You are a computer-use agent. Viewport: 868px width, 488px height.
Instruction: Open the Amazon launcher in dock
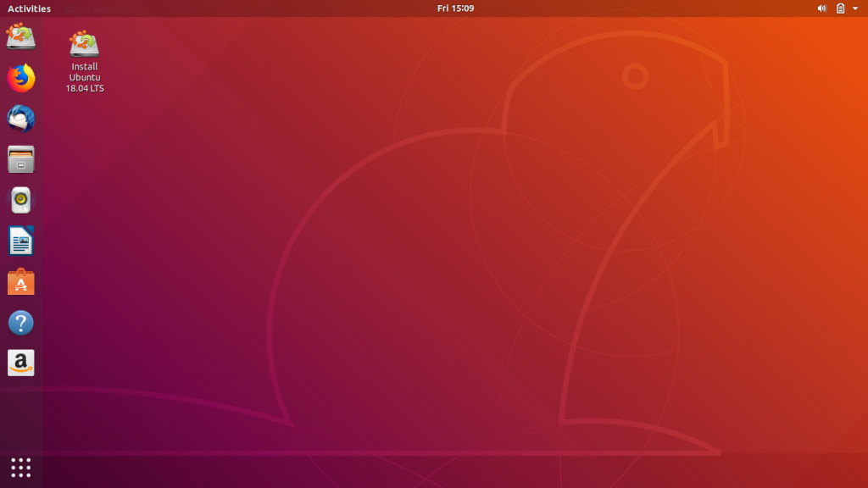pos(21,363)
